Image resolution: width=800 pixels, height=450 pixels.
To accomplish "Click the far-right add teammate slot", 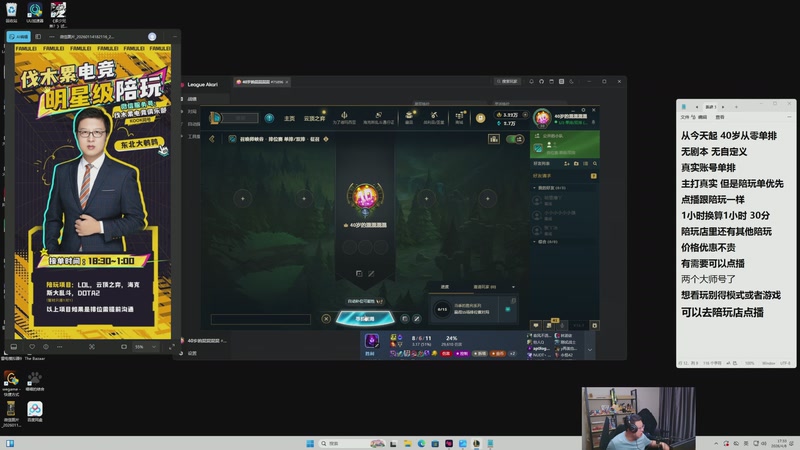I will tap(487, 198).
